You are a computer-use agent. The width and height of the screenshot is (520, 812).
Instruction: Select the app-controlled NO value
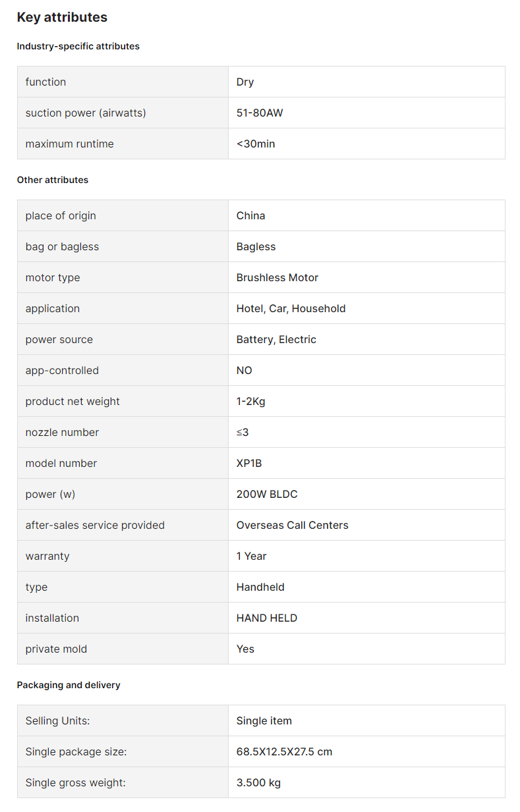(x=245, y=371)
